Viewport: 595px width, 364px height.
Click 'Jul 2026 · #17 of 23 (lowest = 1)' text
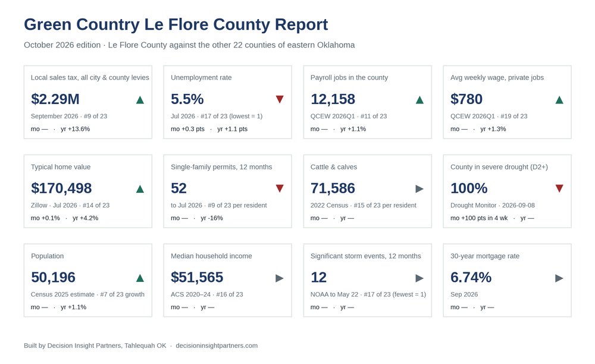click(x=217, y=117)
